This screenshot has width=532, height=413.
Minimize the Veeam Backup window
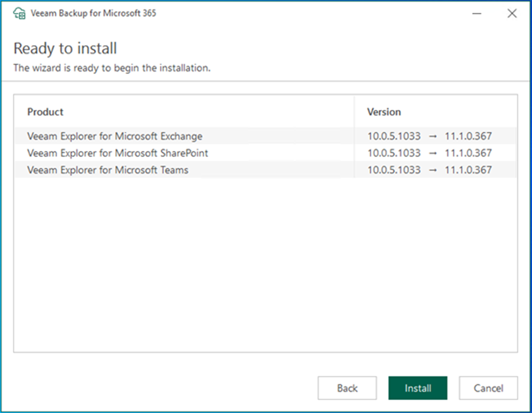click(x=477, y=13)
